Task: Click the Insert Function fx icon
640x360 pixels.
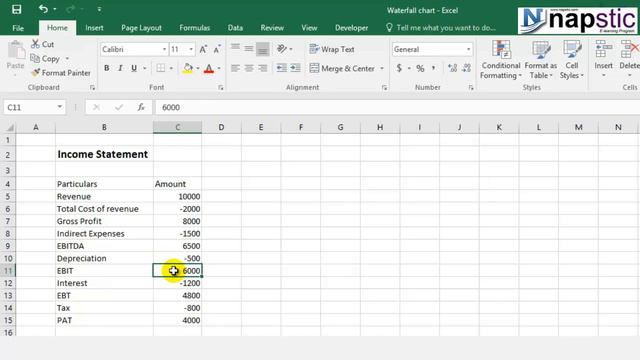Action: click(141, 107)
